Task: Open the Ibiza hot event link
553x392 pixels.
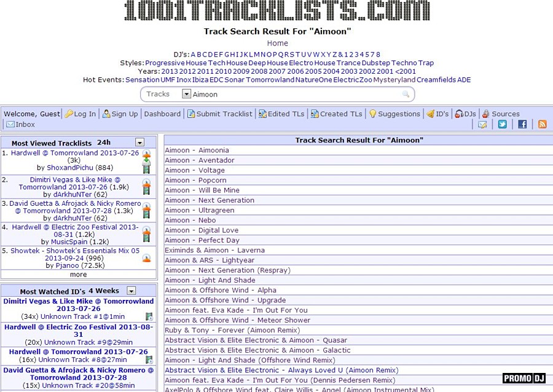Action: coord(200,80)
